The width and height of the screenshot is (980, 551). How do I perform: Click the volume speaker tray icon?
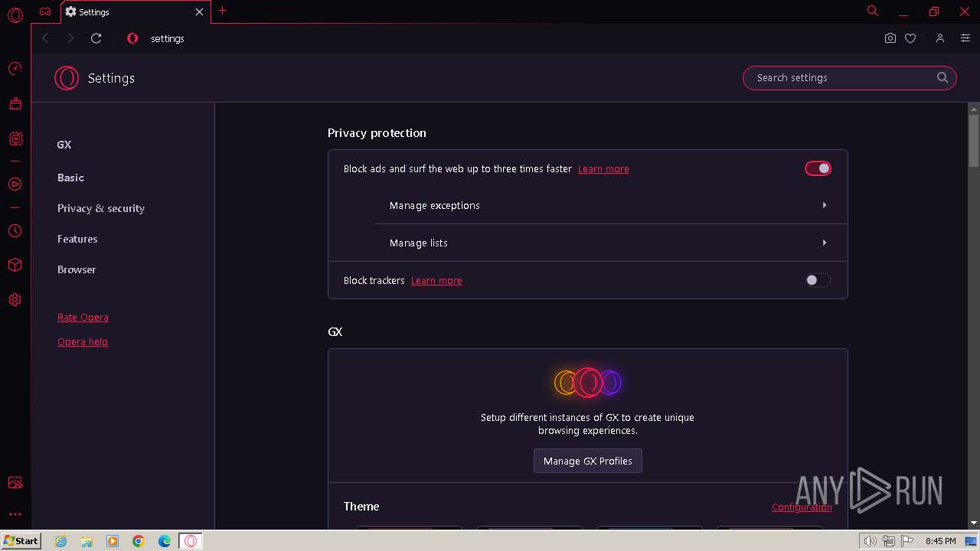[x=871, y=541]
